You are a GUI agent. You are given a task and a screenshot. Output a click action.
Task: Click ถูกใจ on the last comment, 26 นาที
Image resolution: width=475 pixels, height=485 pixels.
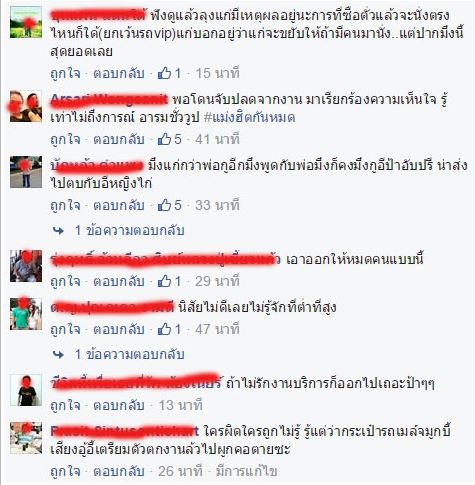click(65, 471)
